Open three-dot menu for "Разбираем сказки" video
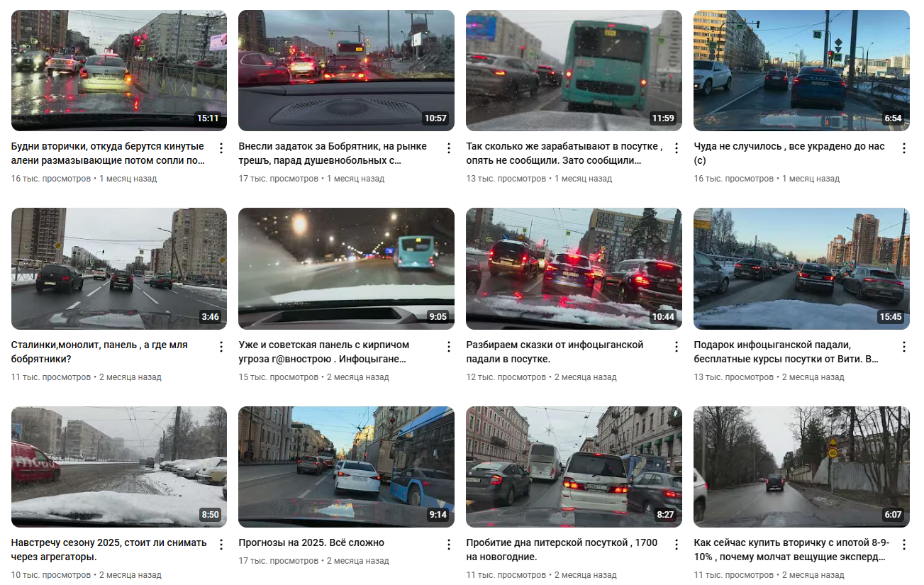This screenshot has width=924, height=585. pyautogui.click(x=677, y=347)
